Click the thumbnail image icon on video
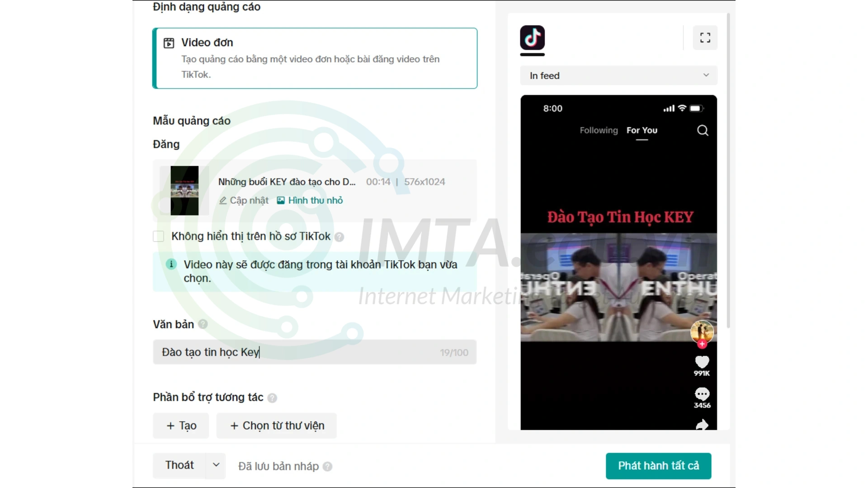Screen dimensions: 868x488 coord(280,200)
